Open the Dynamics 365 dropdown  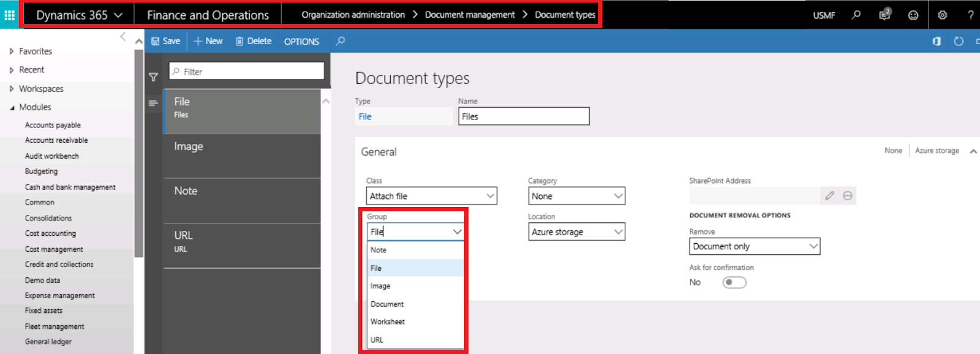tap(79, 15)
